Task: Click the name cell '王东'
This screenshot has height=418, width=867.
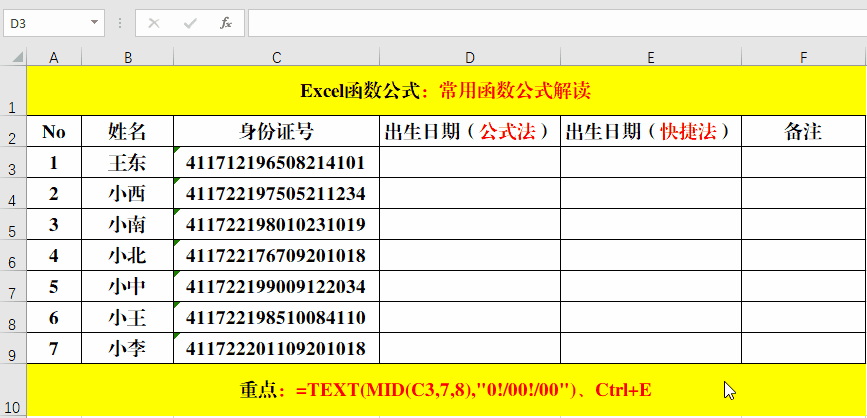Action: (x=128, y=162)
